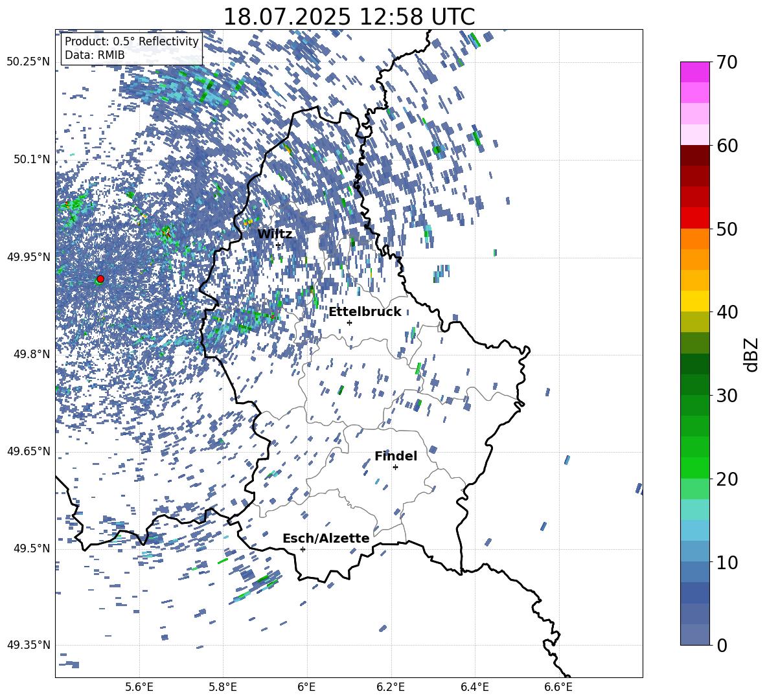
Task: Click the 50.1°N latitude label
Action: pyautogui.click(x=32, y=159)
